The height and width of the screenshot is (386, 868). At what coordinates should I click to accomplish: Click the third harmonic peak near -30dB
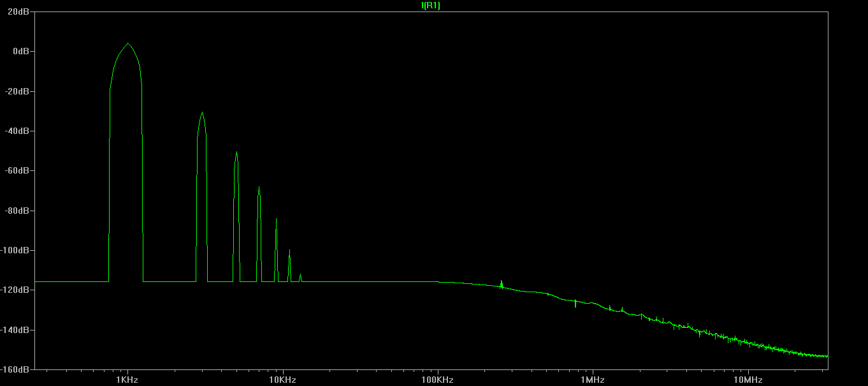click(202, 114)
